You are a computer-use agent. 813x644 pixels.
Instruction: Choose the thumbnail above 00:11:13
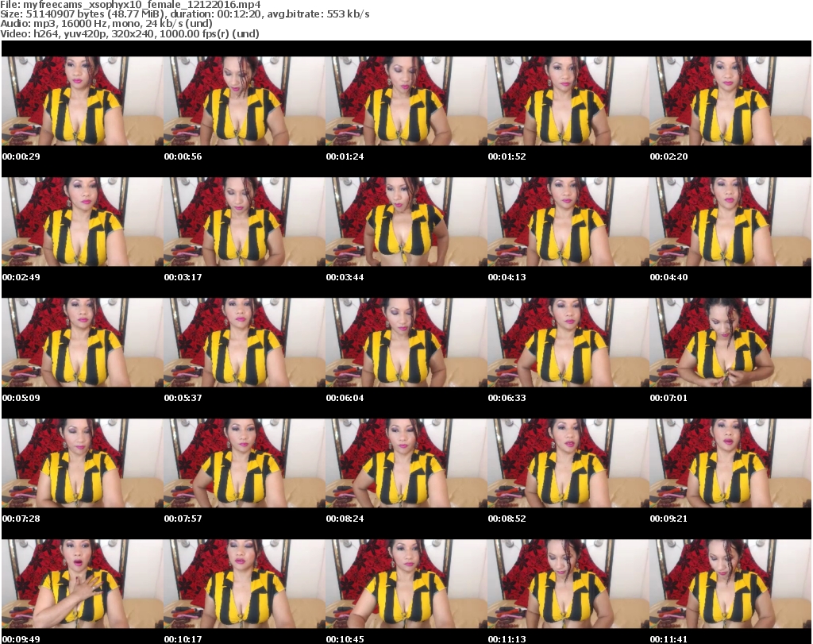click(x=568, y=584)
